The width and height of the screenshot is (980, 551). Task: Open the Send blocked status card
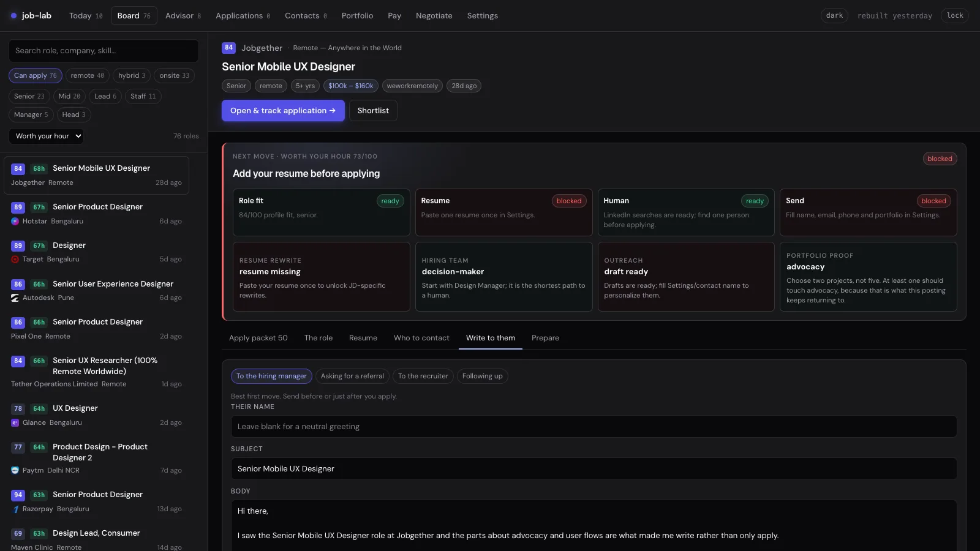coord(869,212)
